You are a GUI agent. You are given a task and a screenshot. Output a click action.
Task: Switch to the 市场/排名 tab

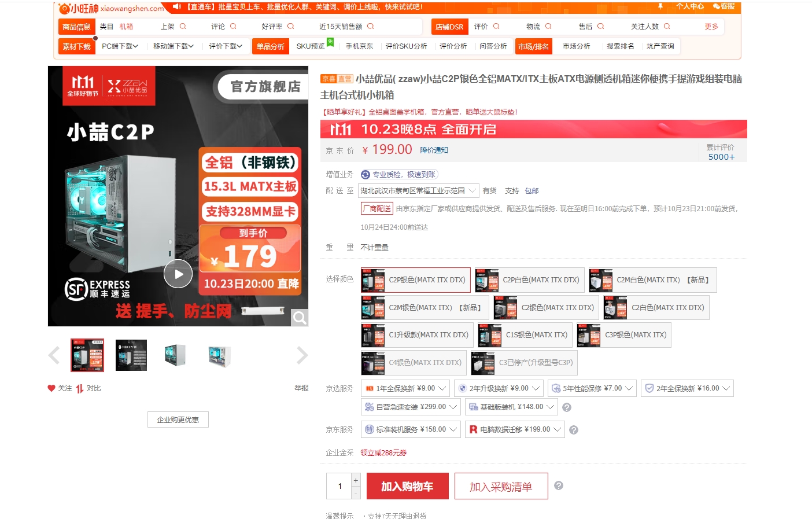533,46
